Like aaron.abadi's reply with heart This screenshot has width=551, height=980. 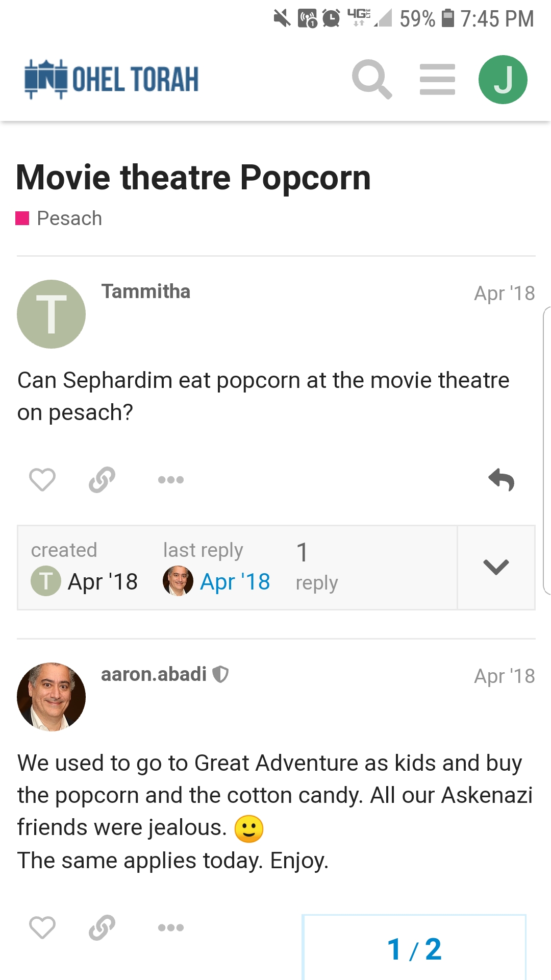coord(42,927)
